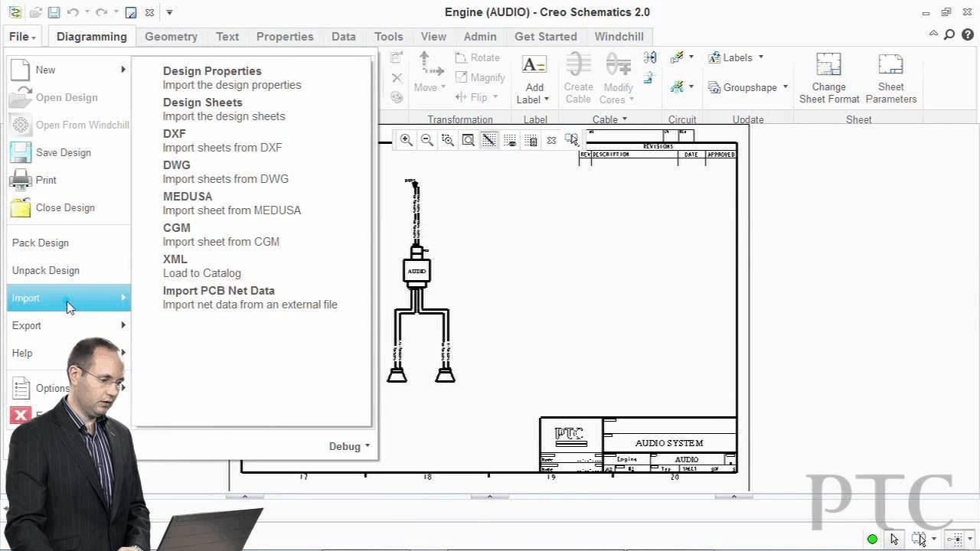Open the File menu button
This screenshot has height=551, width=980.
click(x=23, y=36)
